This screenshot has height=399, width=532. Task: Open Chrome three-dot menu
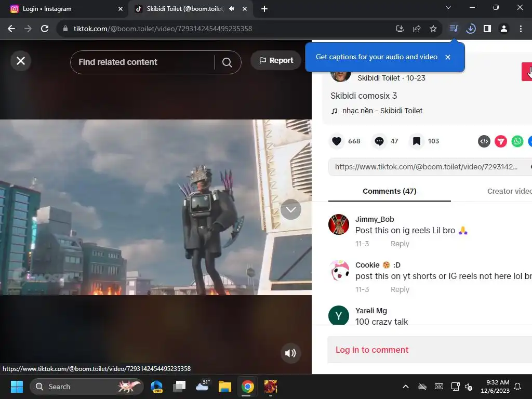click(521, 29)
